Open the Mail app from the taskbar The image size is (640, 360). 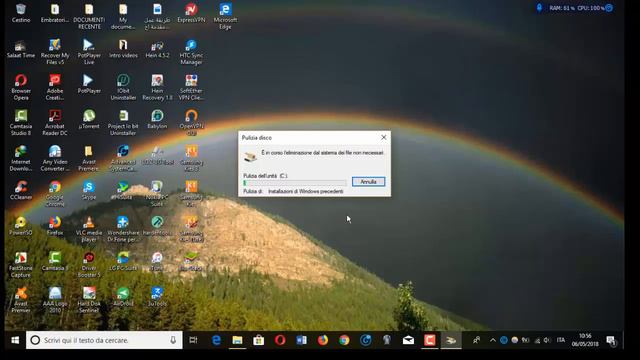pyautogui.click(x=408, y=340)
